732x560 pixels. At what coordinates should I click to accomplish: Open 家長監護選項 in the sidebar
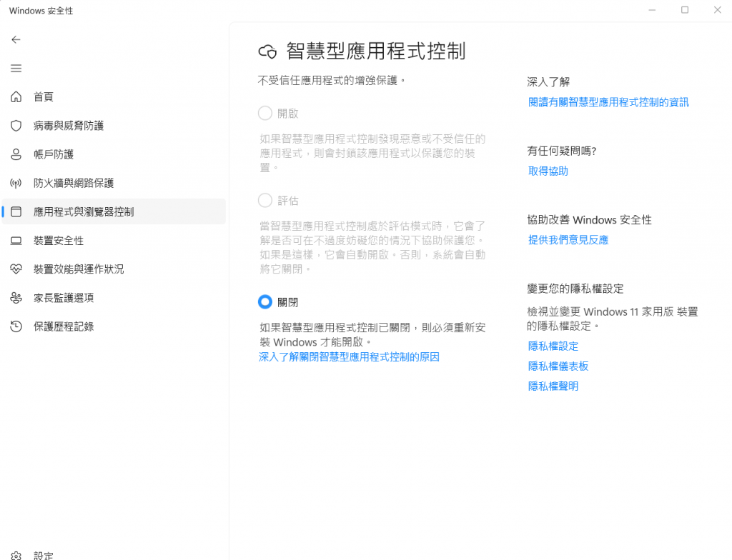114,298
